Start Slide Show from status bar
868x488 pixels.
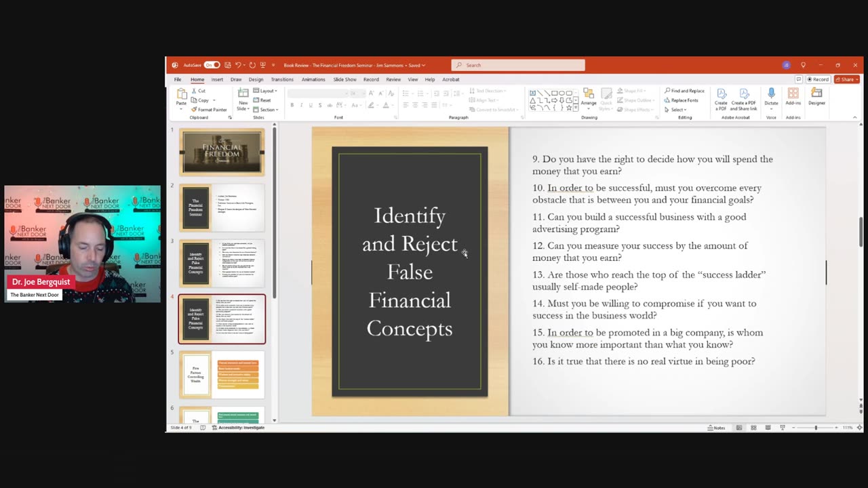pyautogui.click(x=782, y=428)
